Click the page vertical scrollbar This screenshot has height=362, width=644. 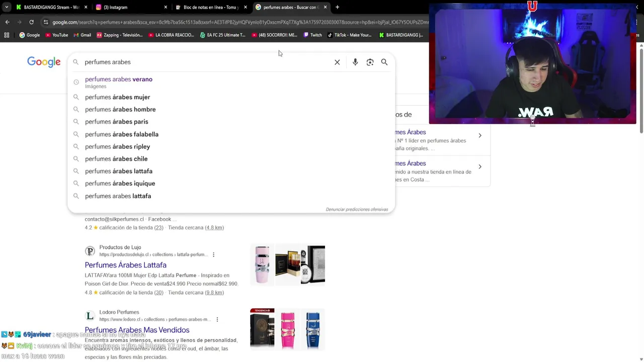tap(640, 90)
